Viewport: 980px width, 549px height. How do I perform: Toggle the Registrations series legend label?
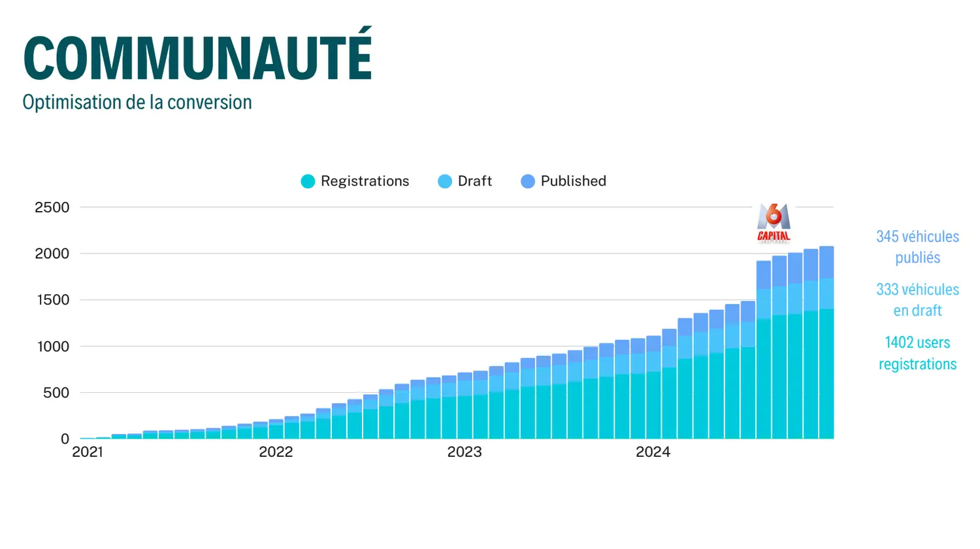(x=365, y=181)
